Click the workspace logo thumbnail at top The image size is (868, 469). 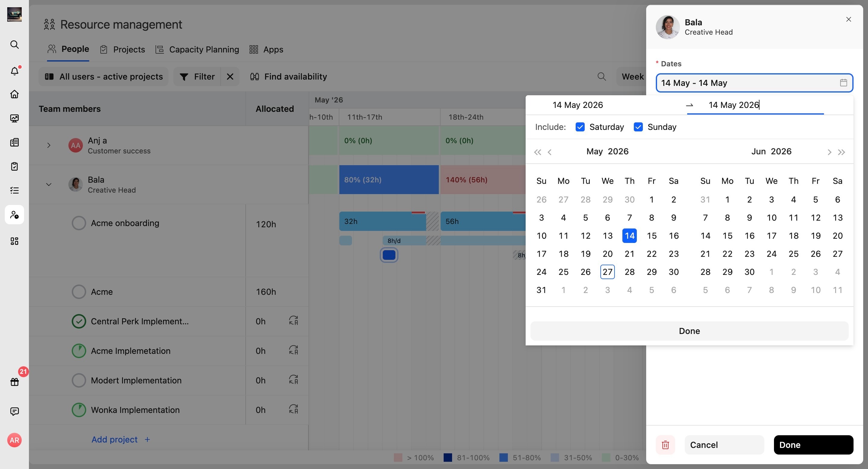[14, 14]
